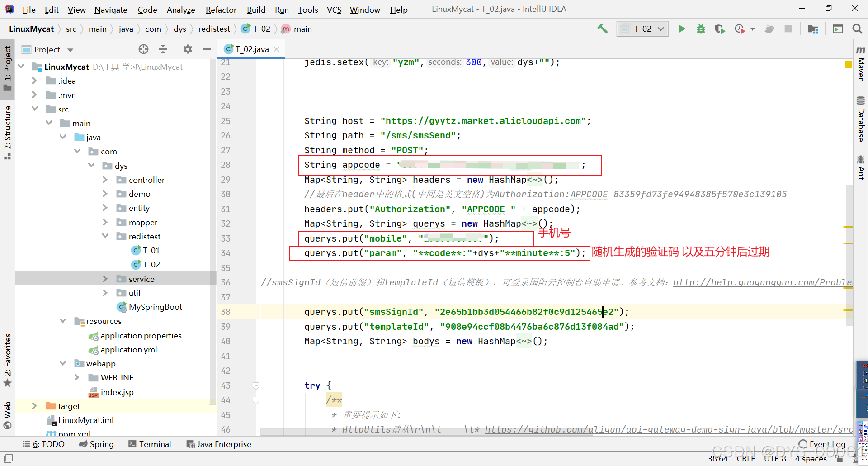Open the github.com aliyun demo link
The height and width of the screenshot is (466, 868).
tap(669, 429)
